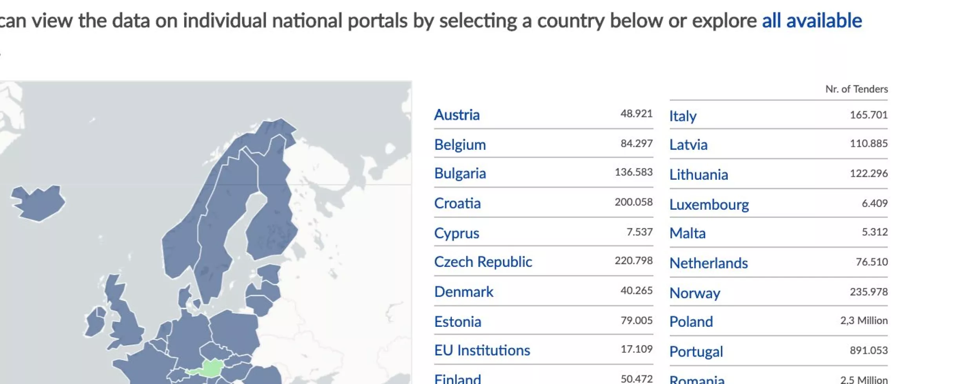980x384 pixels.
Task: Select Austria from the country list
Action: pos(456,115)
